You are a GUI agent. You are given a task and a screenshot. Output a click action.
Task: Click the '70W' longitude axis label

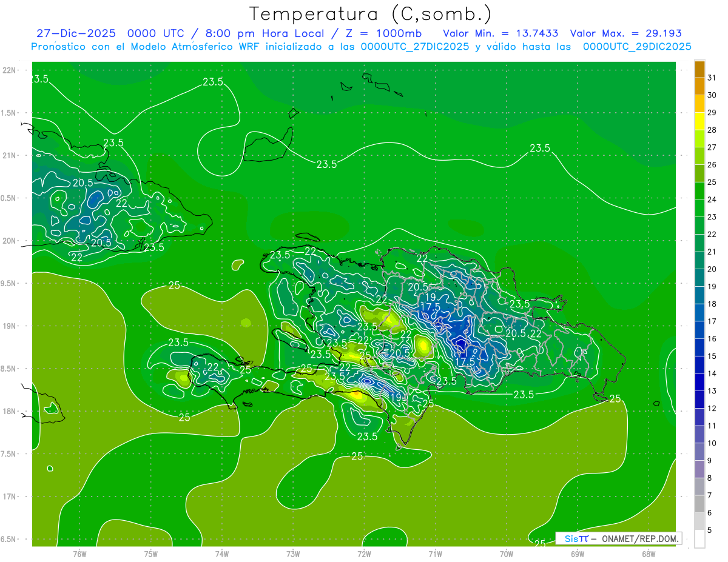(507, 554)
